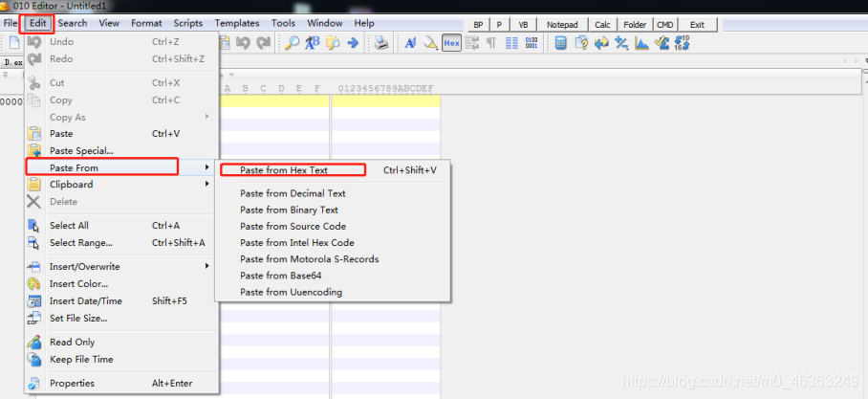Open the Search menu
The height and width of the screenshot is (399, 868).
tap(73, 23)
